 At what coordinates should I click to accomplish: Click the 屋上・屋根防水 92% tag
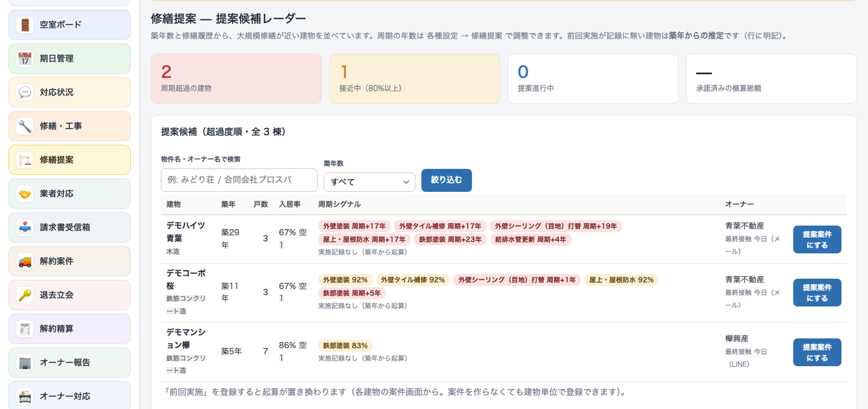coord(621,280)
